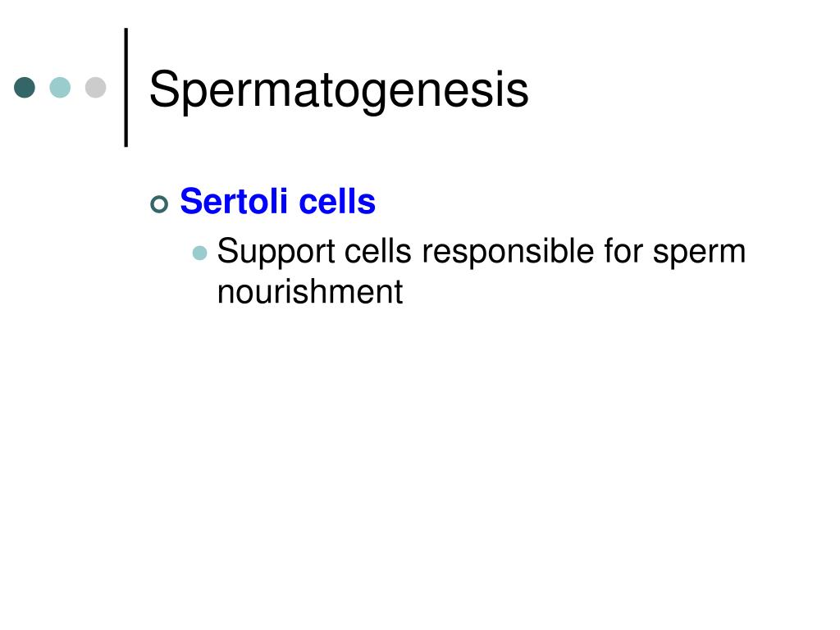Click the word Sertoli in blue

[234, 201]
